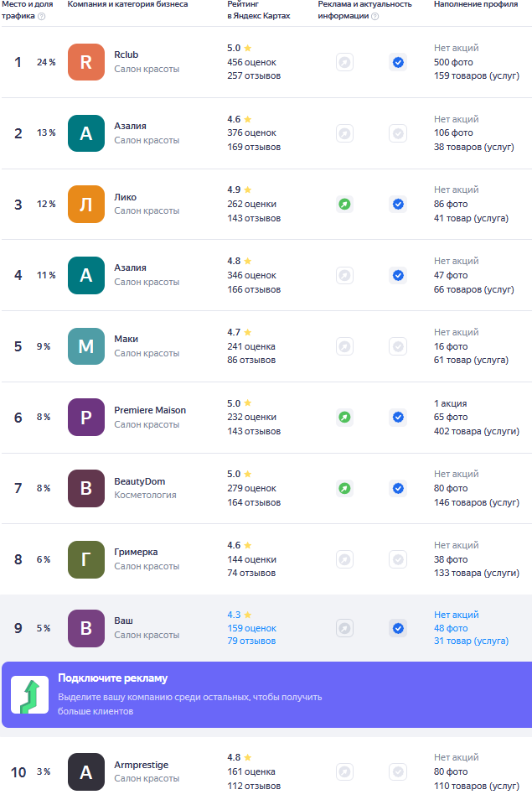The height and width of the screenshot is (805, 532).
Task: Click the 31 товар (услуга) link
Action: (x=471, y=641)
